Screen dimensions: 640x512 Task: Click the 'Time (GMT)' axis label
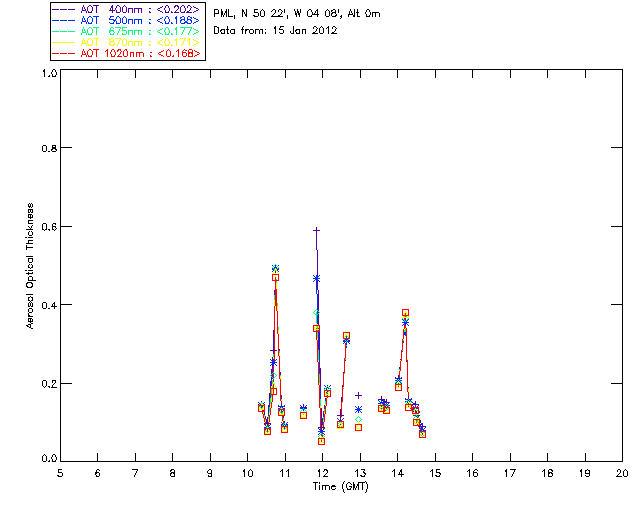click(341, 487)
